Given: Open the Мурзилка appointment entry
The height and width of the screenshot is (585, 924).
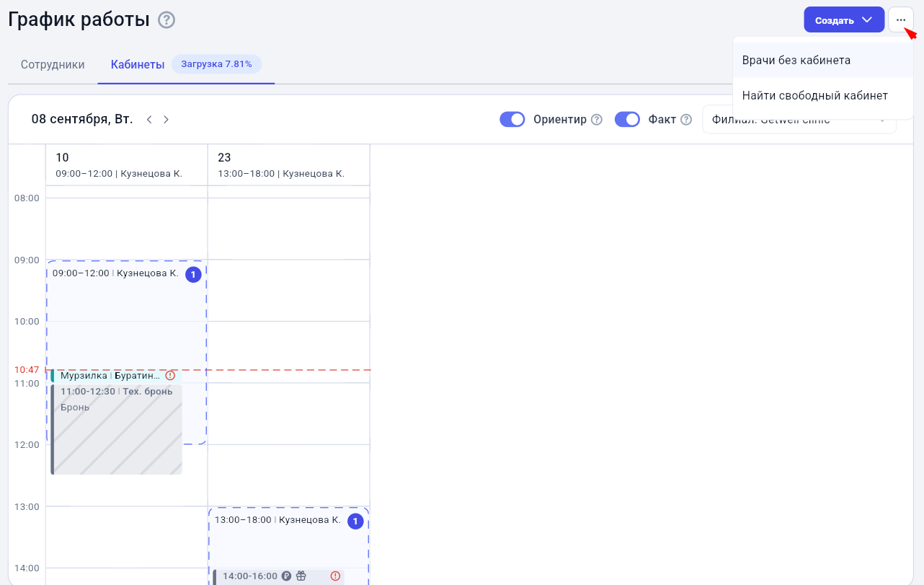Looking at the screenshot, I should point(116,376).
